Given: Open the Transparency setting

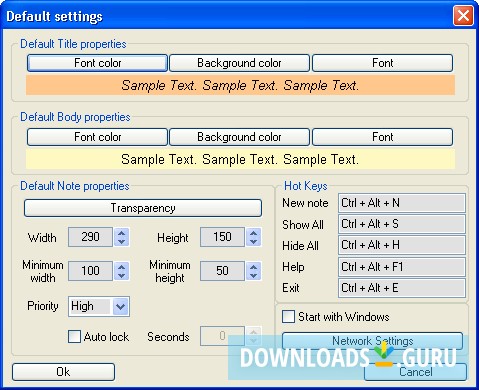Looking at the screenshot, I should (x=143, y=208).
